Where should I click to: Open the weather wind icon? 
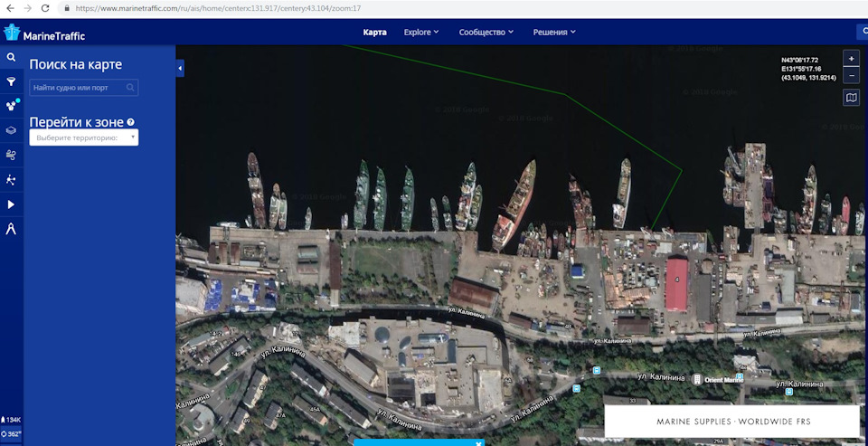(11, 155)
